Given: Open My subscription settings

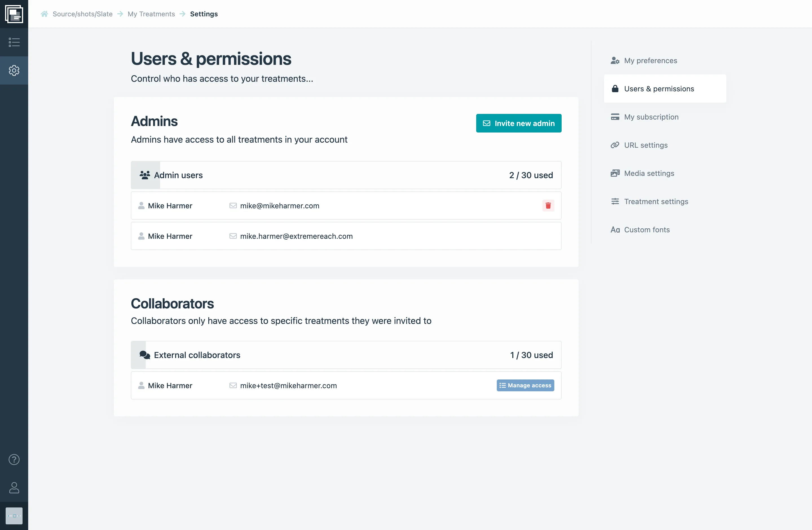Looking at the screenshot, I should click(651, 117).
